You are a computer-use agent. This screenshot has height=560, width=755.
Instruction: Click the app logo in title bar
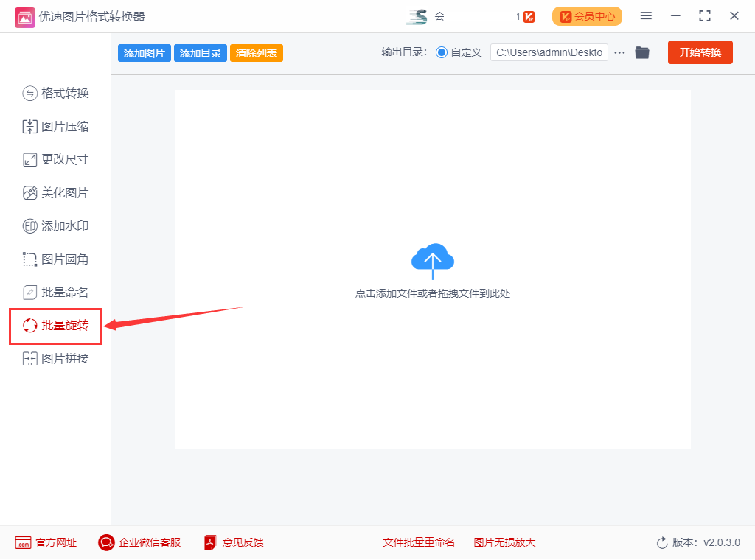pyautogui.click(x=24, y=16)
